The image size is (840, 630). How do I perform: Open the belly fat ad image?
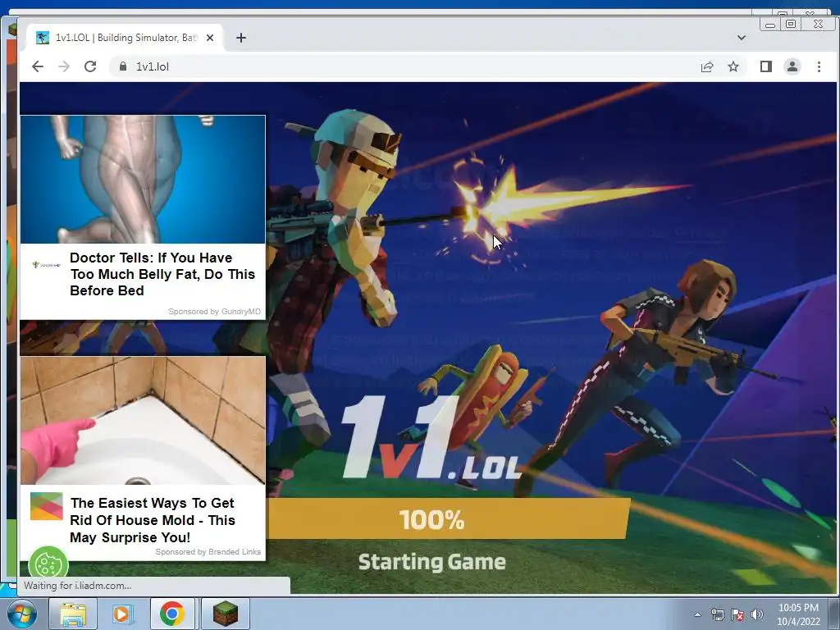[x=143, y=180]
